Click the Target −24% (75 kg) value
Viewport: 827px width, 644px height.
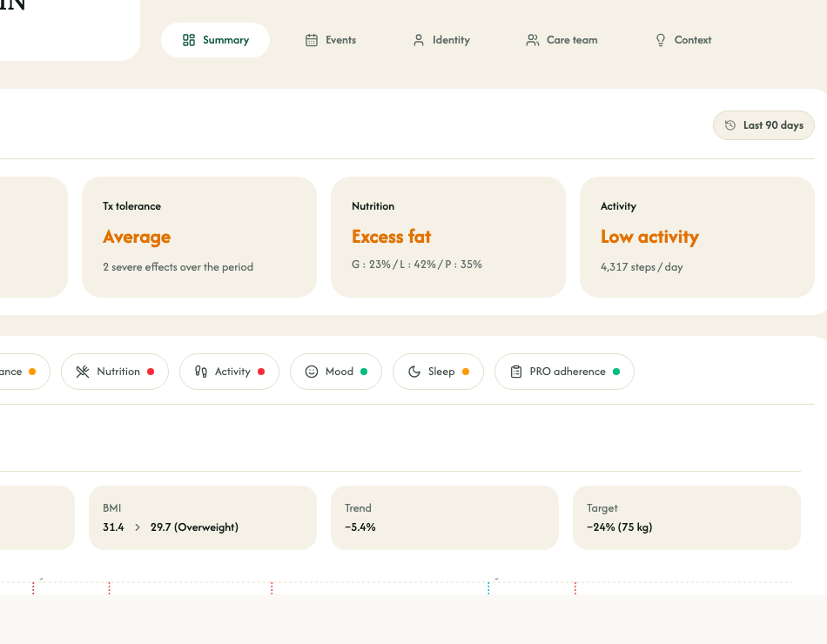tap(620, 527)
